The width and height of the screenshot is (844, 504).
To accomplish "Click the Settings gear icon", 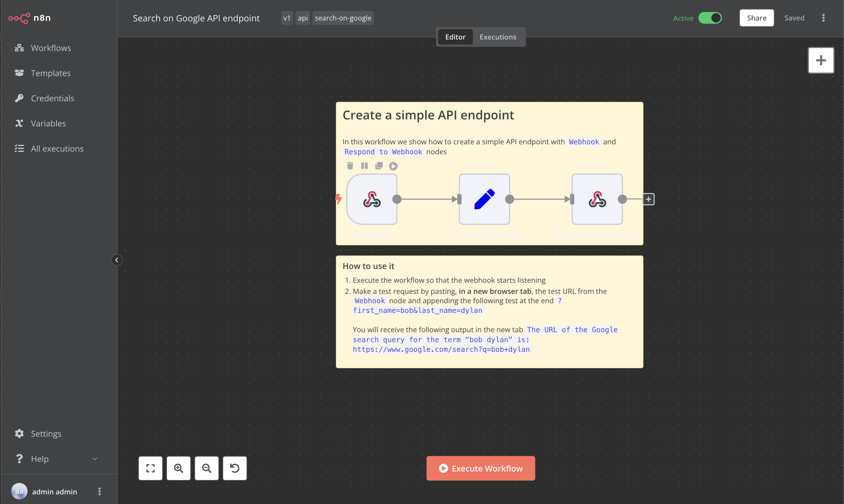I will [x=19, y=434].
